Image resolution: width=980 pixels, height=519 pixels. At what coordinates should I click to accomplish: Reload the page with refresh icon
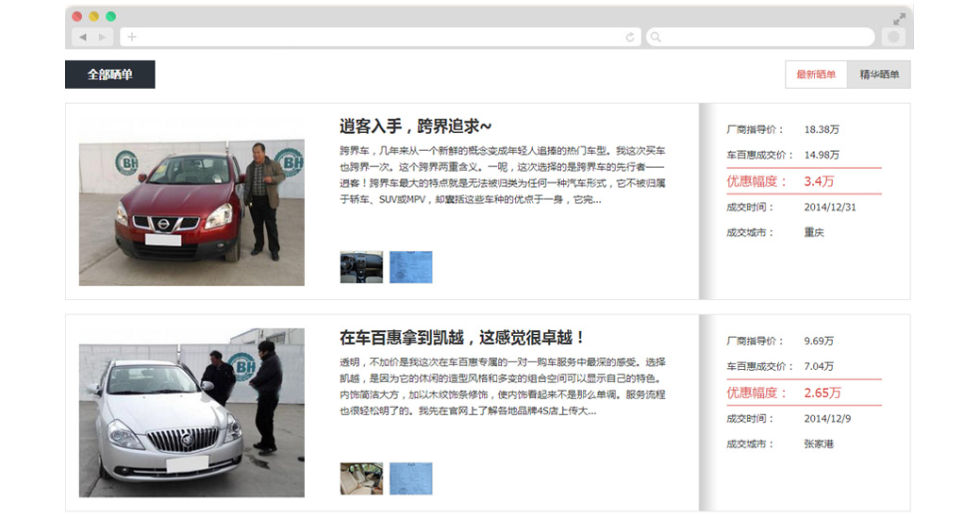click(630, 38)
